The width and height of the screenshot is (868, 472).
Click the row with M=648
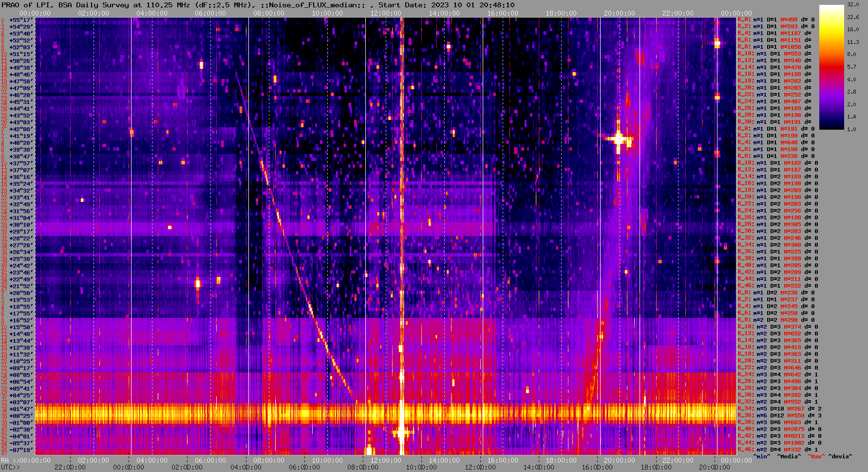coord(778,142)
